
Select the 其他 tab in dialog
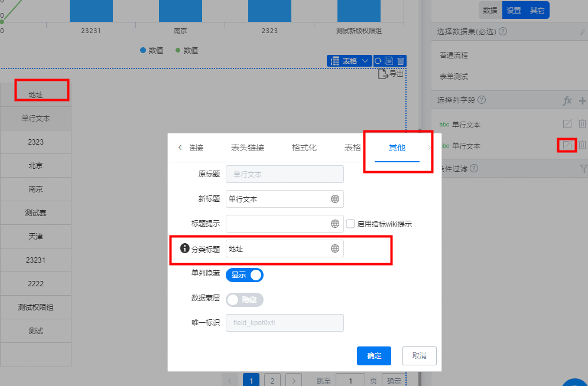point(397,148)
